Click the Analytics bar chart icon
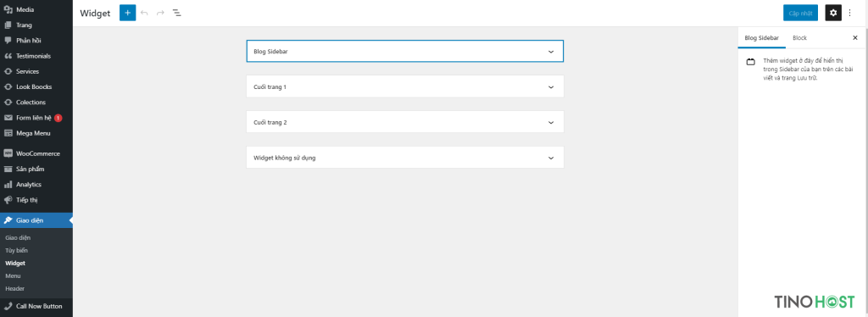The image size is (868, 317). coord(8,185)
